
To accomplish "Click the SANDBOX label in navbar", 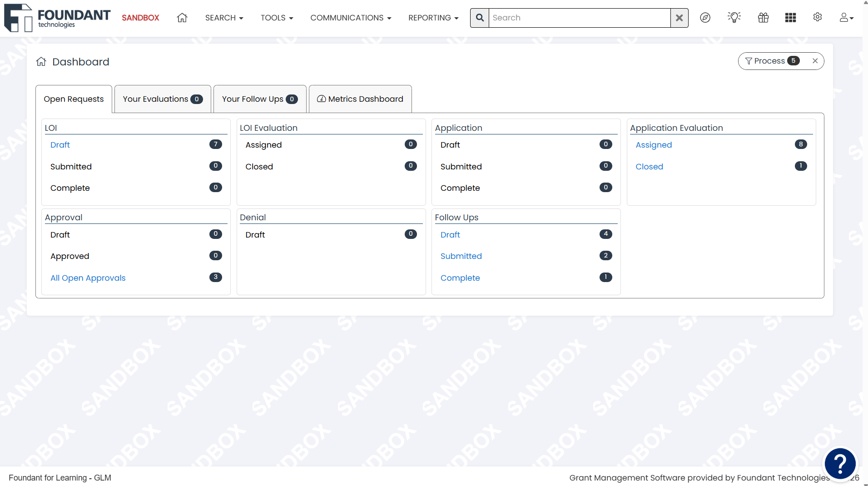I will (140, 18).
